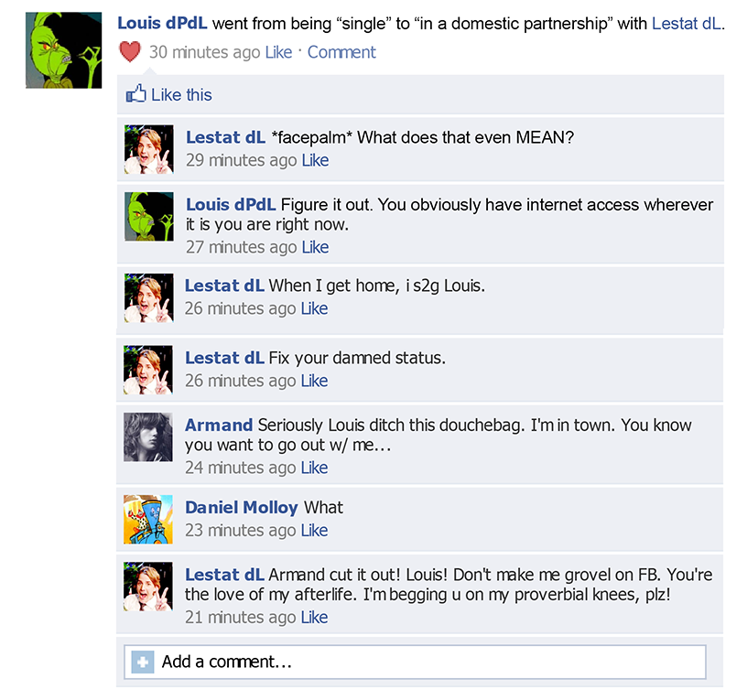Open Armand's black-and-white profile photo
The image size is (747, 700).
pyautogui.click(x=148, y=436)
